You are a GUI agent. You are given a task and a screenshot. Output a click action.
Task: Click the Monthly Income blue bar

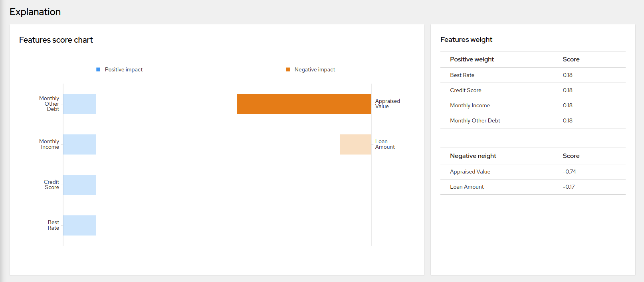coord(79,144)
